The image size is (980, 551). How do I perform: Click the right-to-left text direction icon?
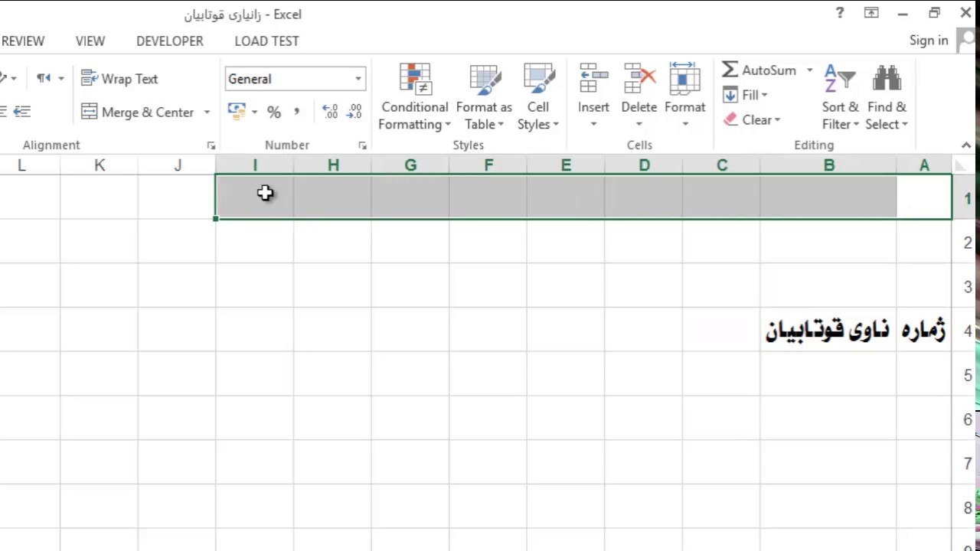point(44,79)
